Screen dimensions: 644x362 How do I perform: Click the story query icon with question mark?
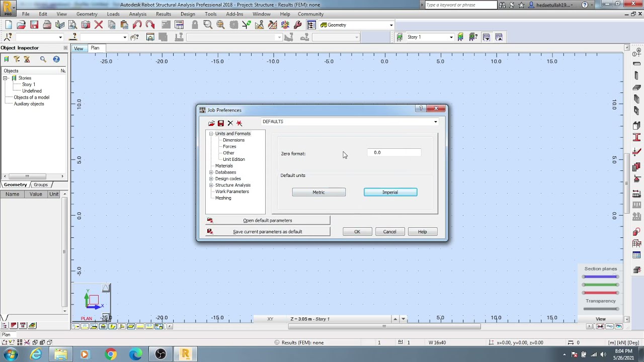click(x=473, y=37)
